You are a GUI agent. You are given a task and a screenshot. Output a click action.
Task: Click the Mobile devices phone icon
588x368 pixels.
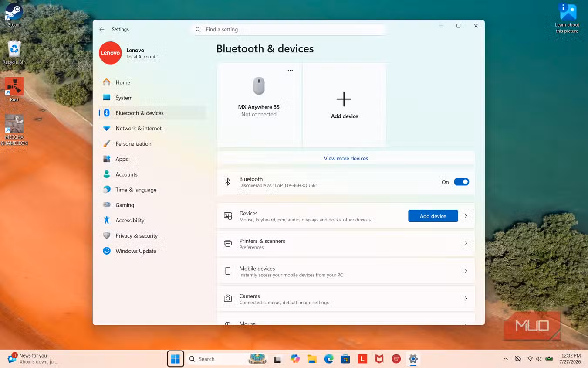tap(228, 271)
